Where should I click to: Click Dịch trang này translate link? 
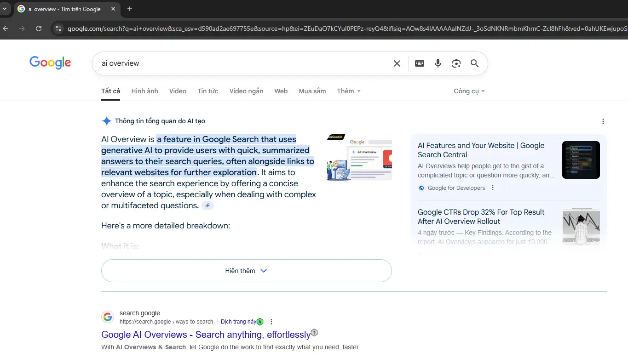238,322
